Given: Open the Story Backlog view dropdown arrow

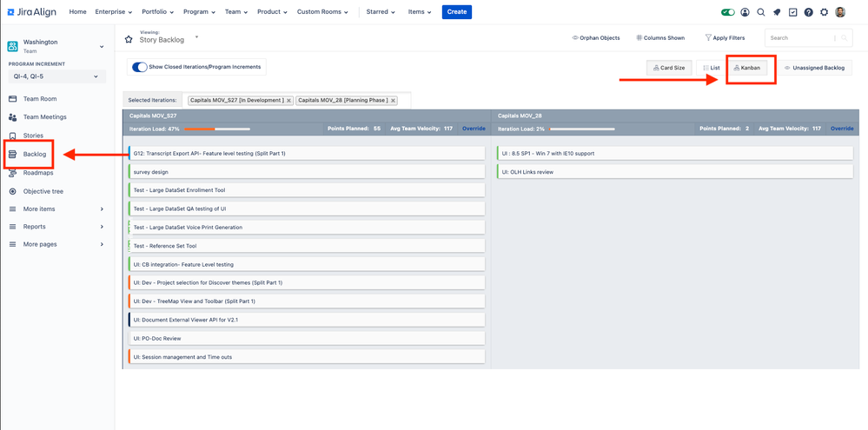Looking at the screenshot, I should coord(196,37).
